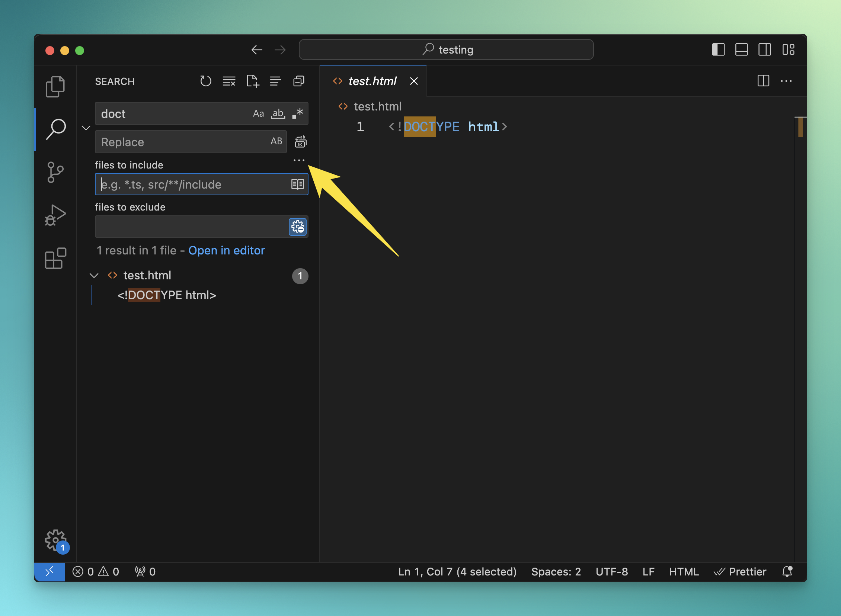Click Replace All icon beside Replace field
841x616 pixels.
coord(300,142)
